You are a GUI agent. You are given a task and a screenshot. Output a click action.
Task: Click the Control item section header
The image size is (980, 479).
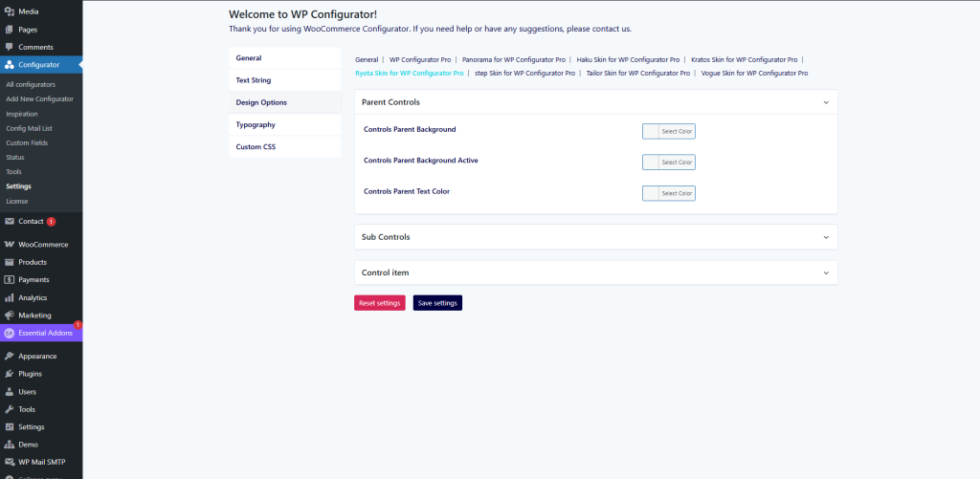[x=595, y=272]
